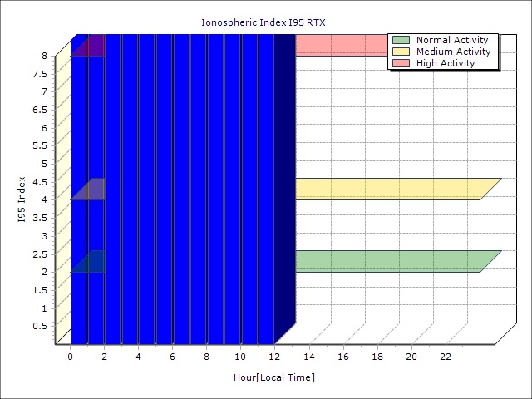532x399 pixels.
Task: Click the y-axis label 0.5
Action: (x=40, y=326)
